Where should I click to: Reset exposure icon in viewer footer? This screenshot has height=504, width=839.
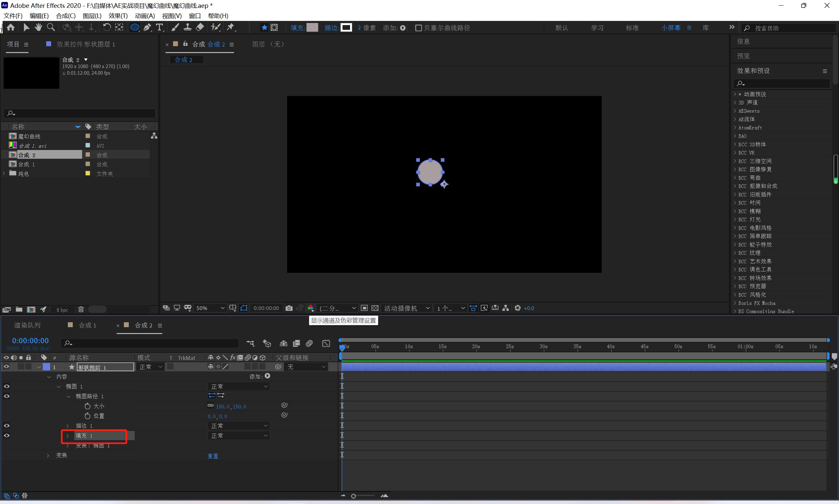517,308
